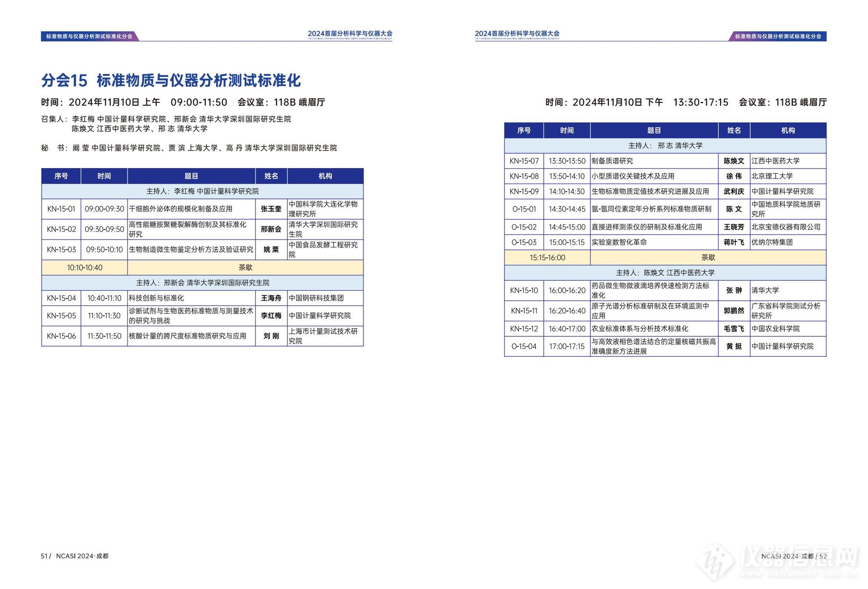The height and width of the screenshot is (589, 868).
Task: Select title 农业标准体系与分析技术标准化
Action: click(640, 329)
